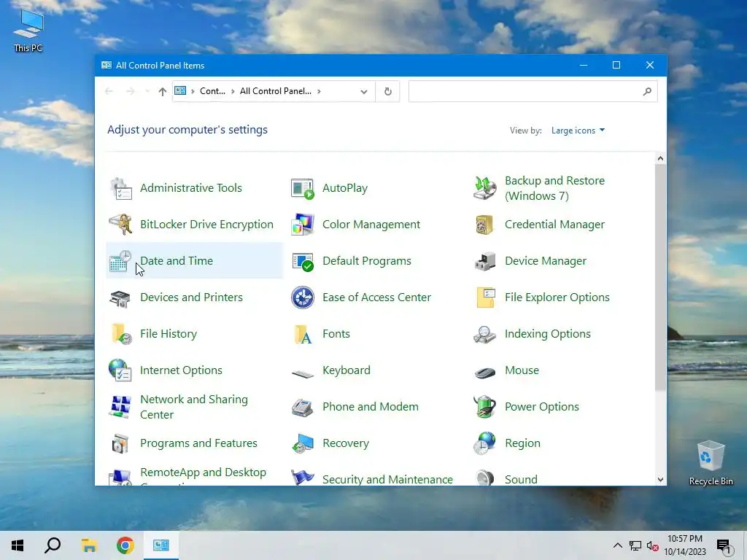Click the window title bar system icon

coord(107,65)
